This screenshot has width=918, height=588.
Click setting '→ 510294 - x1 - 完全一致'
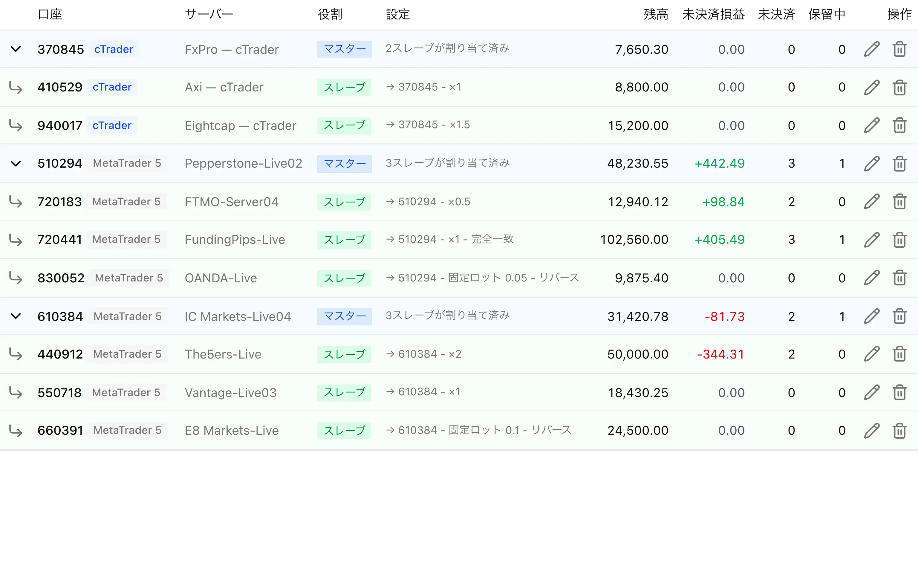450,239
